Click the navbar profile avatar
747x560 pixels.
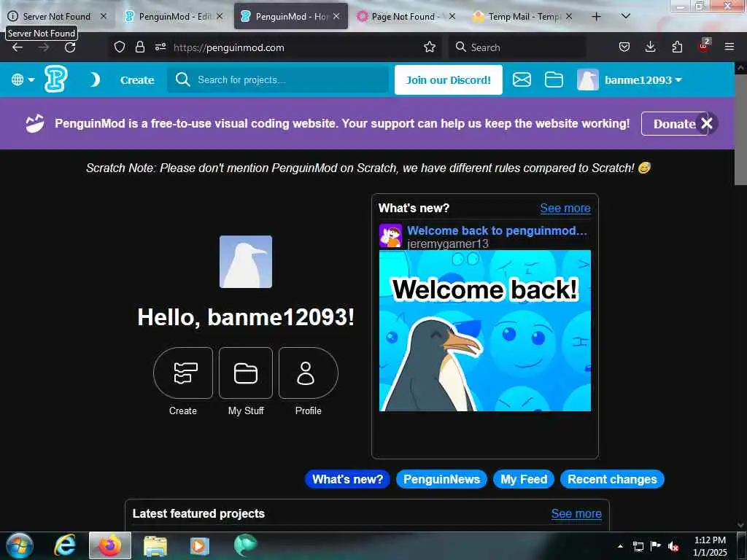pos(587,80)
